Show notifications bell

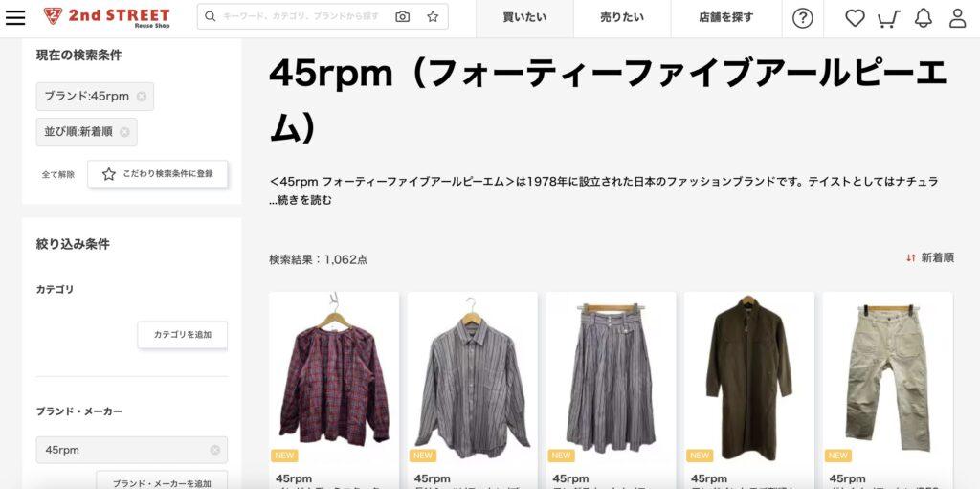pyautogui.click(x=924, y=18)
